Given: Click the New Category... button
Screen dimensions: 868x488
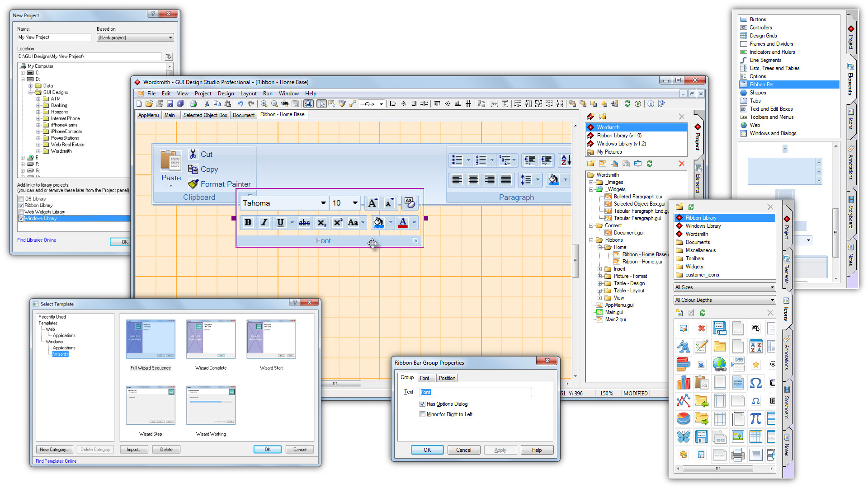Looking at the screenshot, I should click(x=54, y=450).
